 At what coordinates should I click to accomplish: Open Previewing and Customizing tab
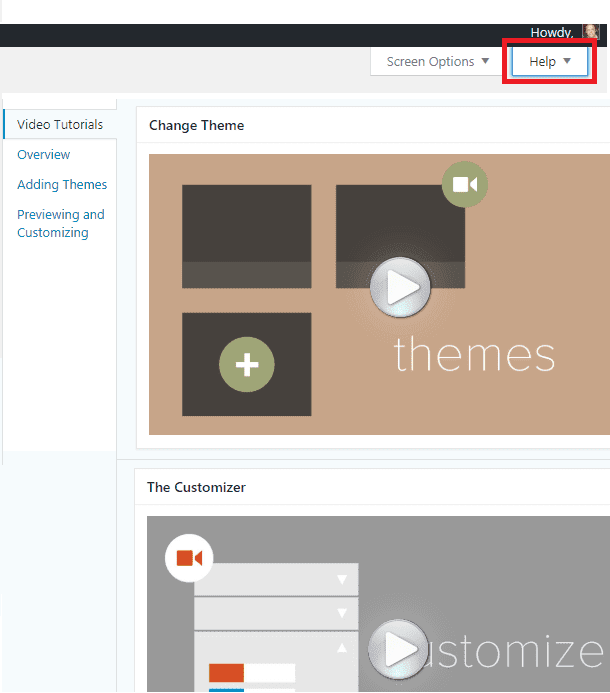point(61,223)
